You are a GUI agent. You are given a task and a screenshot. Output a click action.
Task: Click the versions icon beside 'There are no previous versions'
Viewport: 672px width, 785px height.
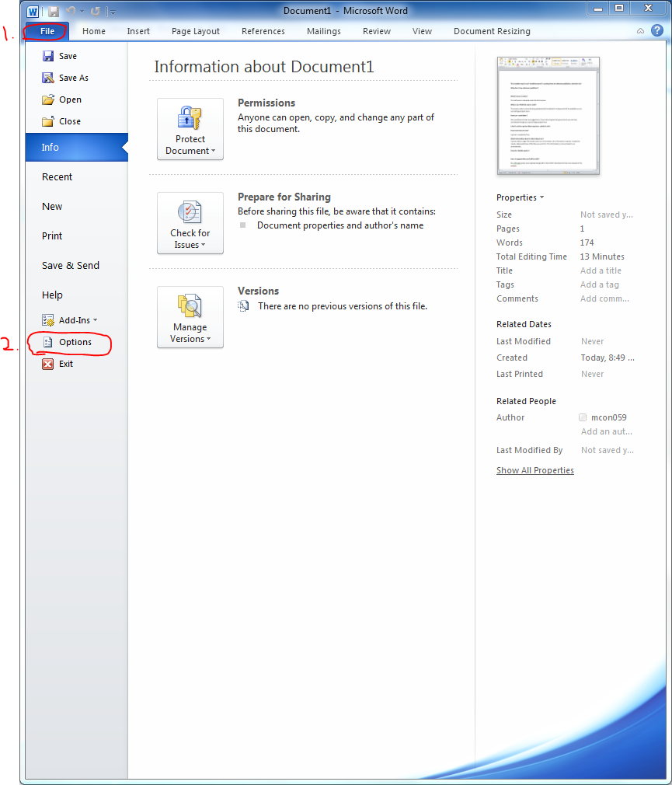pos(243,306)
